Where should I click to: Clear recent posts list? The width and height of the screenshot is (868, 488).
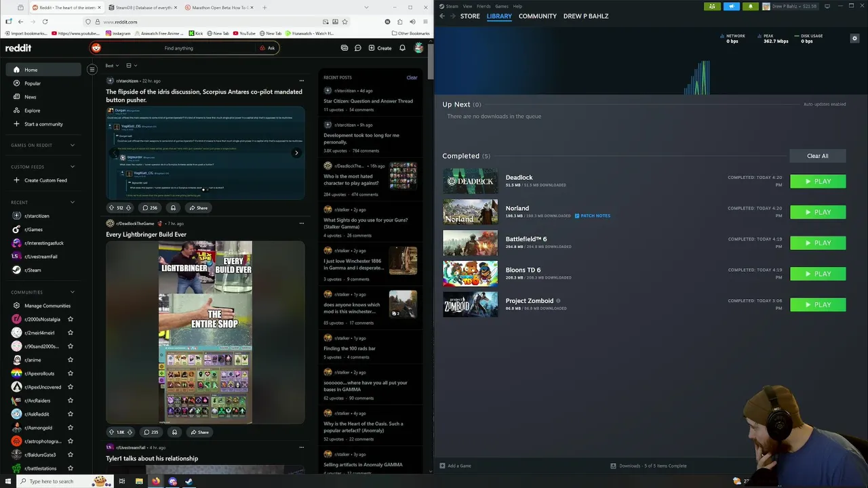[412, 77]
